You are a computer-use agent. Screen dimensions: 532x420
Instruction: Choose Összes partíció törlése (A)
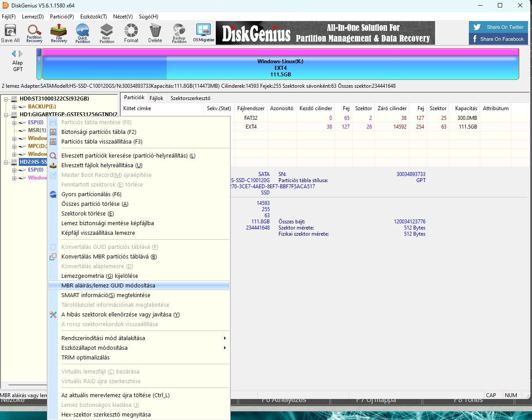click(139, 204)
